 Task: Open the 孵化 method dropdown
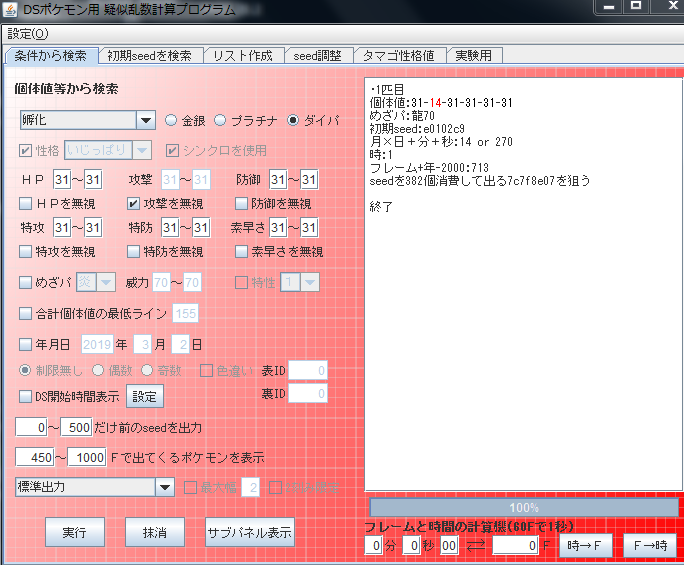coord(146,120)
